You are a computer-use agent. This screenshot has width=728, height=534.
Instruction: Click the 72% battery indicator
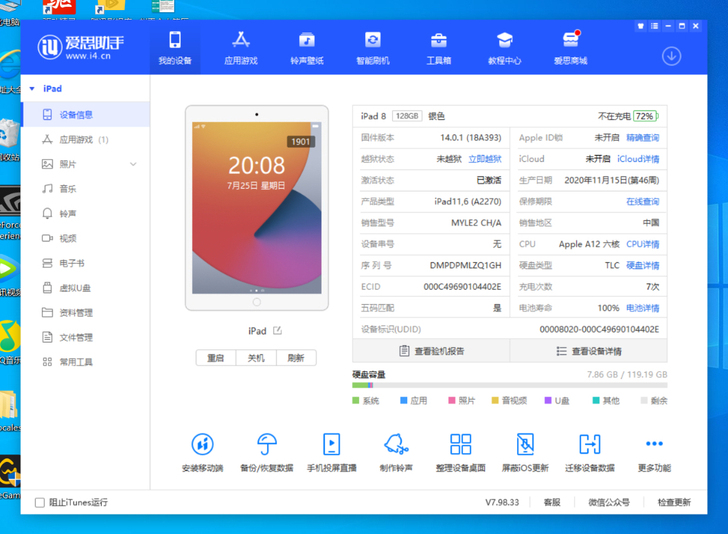(645, 116)
